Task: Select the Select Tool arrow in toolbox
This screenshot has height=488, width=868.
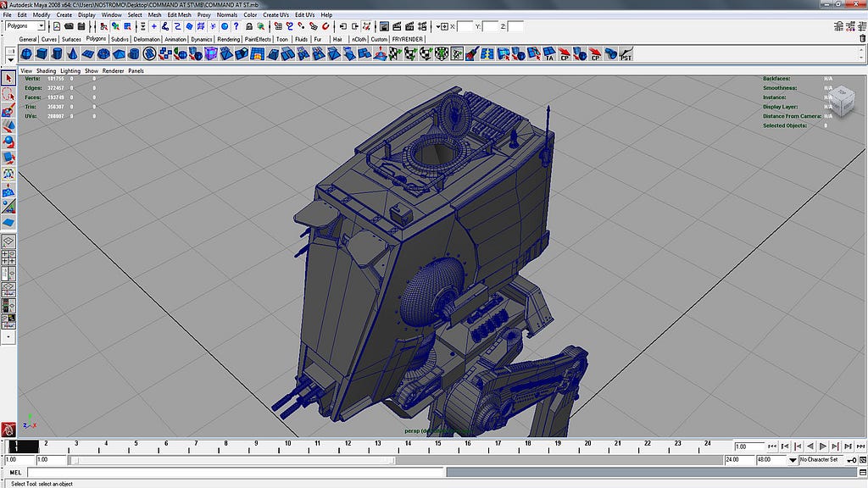Action: [x=8, y=78]
